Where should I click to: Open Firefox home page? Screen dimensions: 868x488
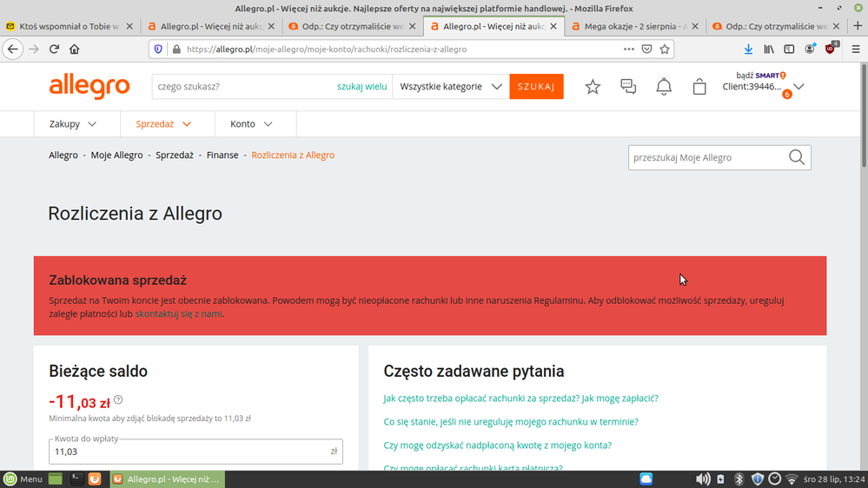click(74, 49)
